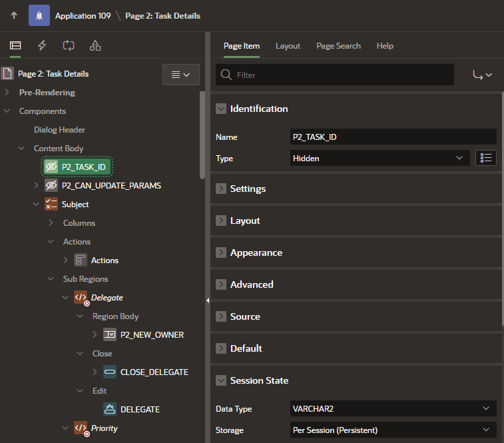Select the DELEGATE button node
This screenshot has width=504, height=443.
[x=140, y=409]
